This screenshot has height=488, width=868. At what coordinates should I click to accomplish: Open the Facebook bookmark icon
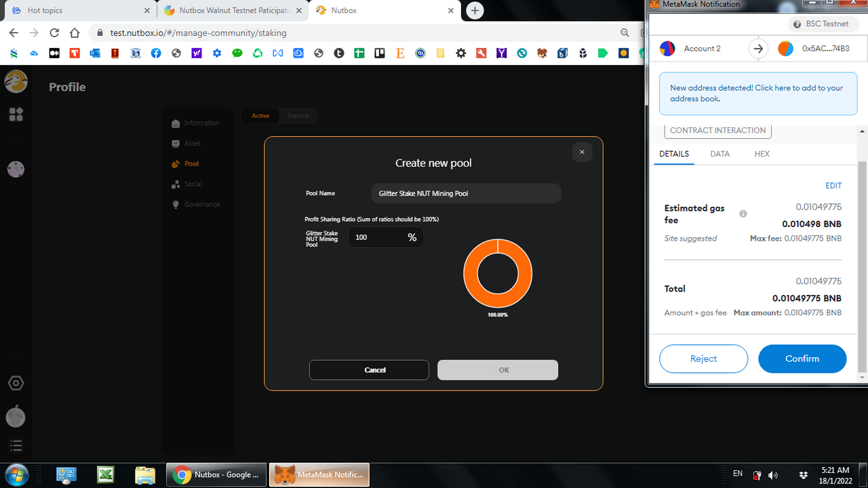click(x=156, y=53)
